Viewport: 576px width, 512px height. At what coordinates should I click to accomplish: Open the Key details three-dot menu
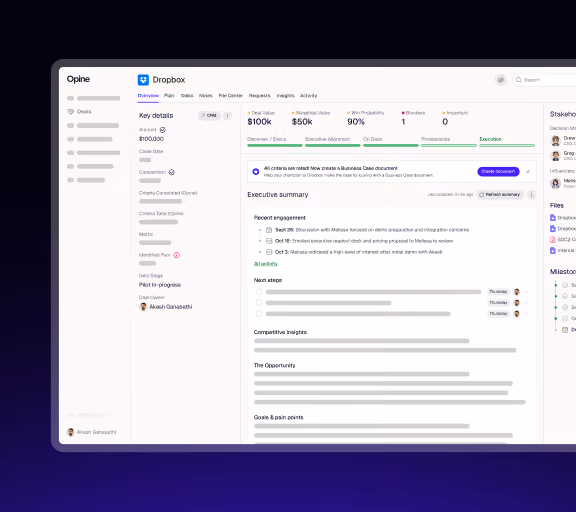coord(227,116)
